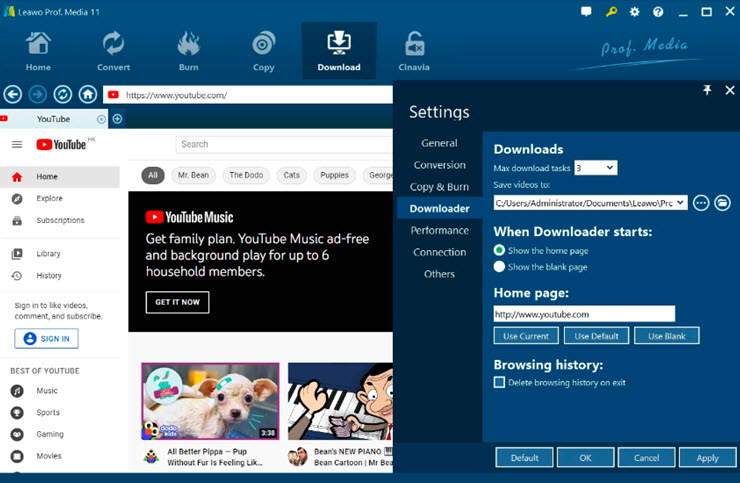The width and height of the screenshot is (740, 483).
Task: Click the YouTube logo
Action: click(x=61, y=144)
